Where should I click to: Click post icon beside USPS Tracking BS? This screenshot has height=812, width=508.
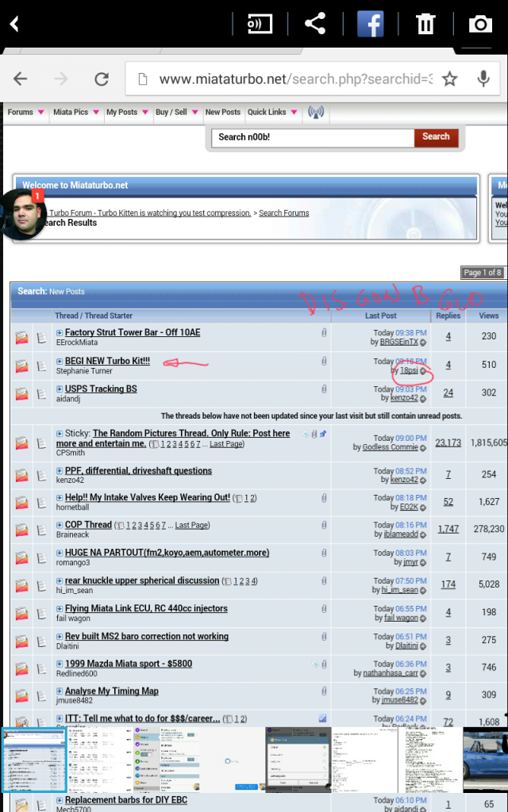point(42,394)
